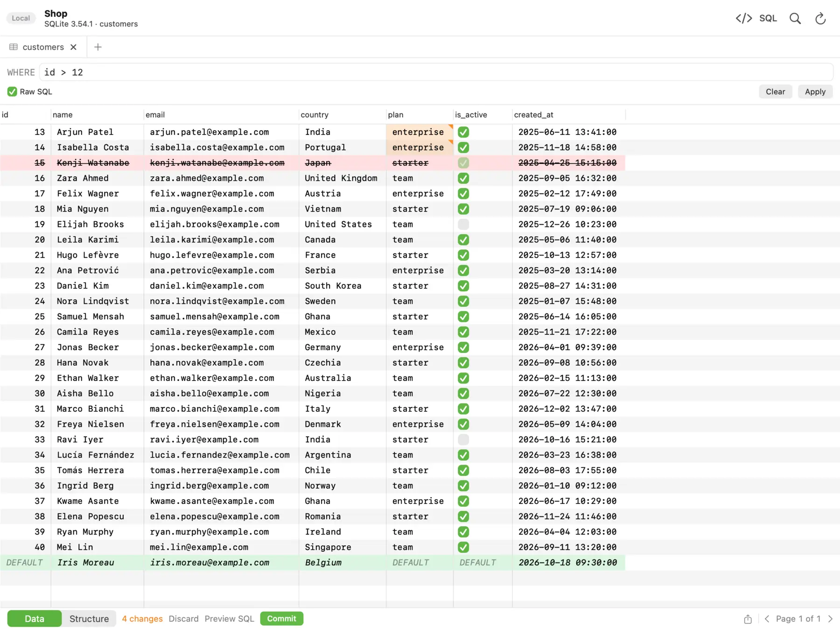The width and height of the screenshot is (840, 629).
Task: Click the Clear filter button
Action: tap(775, 92)
